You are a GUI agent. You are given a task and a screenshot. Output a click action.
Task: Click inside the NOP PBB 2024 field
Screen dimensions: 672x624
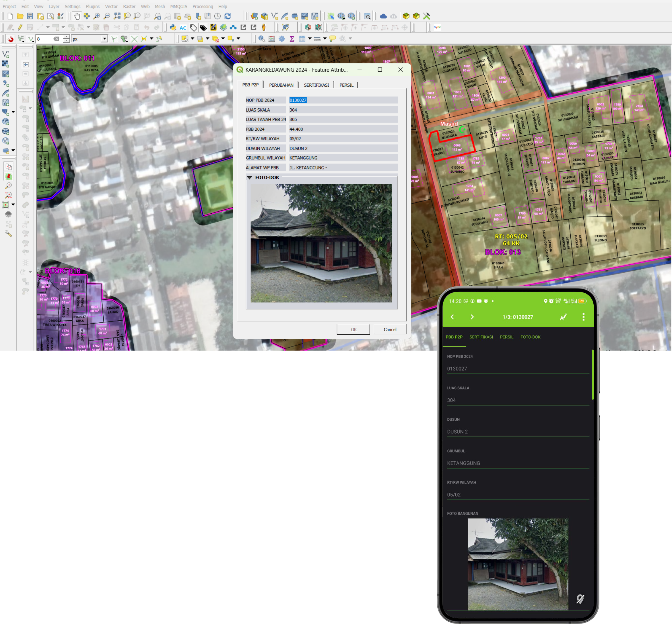coord(342,100)
